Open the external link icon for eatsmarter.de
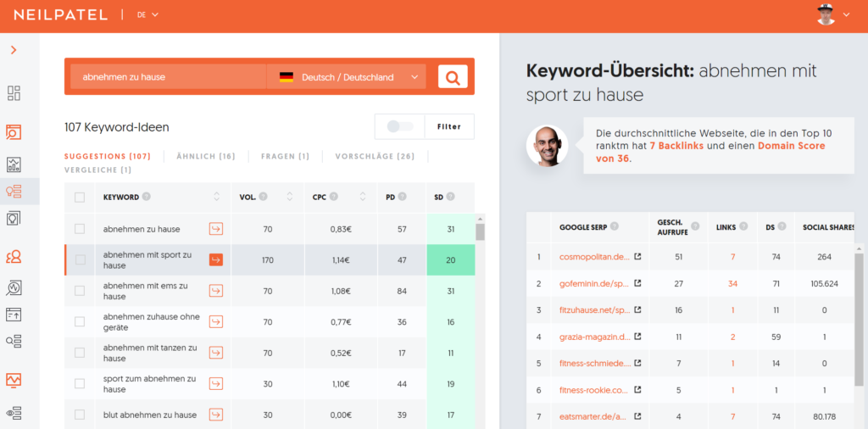The image size is (868, 429). pyautogui.click(x=637, y=416)
